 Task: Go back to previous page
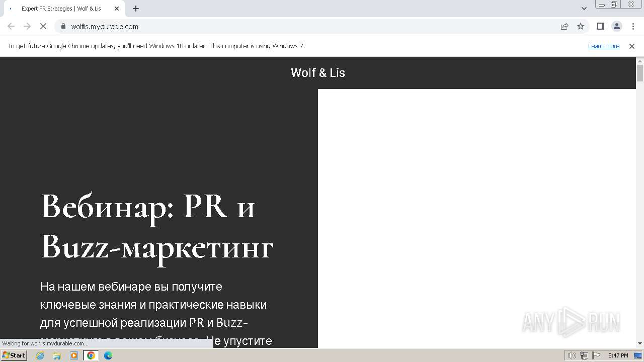(x=11, y=26)
